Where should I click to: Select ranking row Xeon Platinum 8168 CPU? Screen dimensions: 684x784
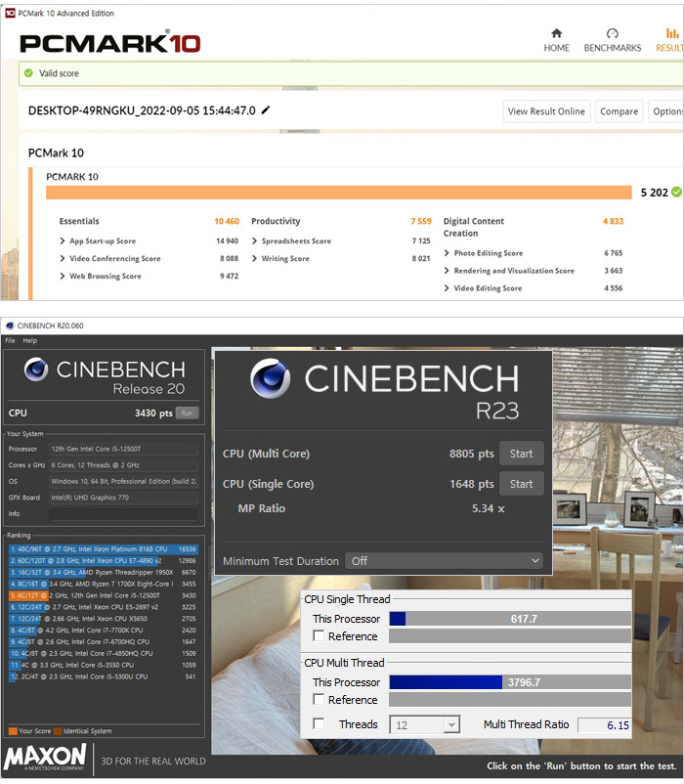point(104,549)
